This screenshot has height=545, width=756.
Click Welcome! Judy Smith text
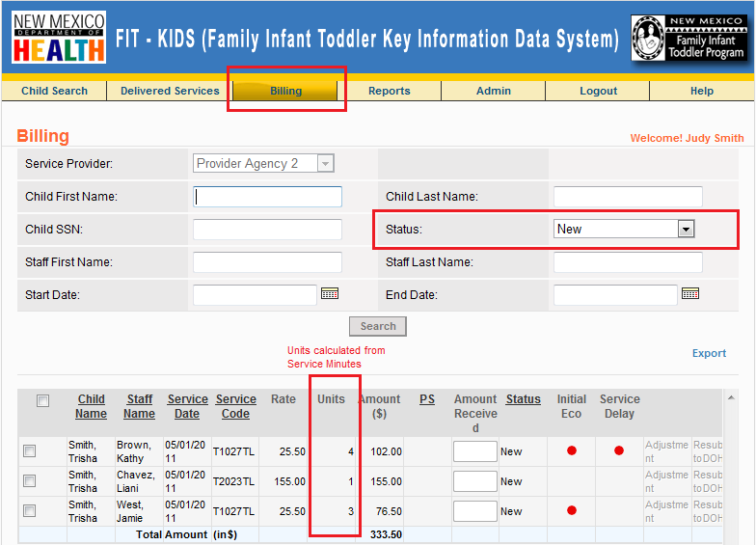pos(687,138)
